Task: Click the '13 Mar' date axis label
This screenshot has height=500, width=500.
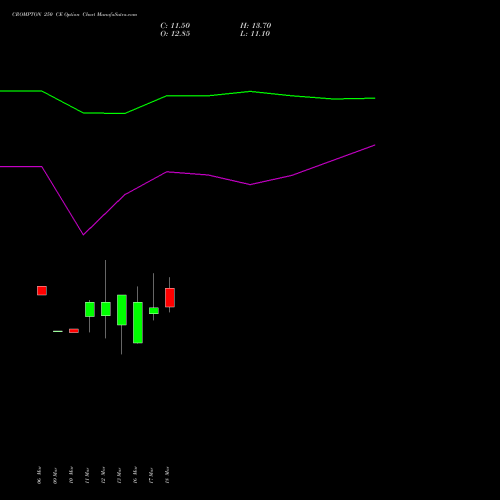Action: coord(119,475)
